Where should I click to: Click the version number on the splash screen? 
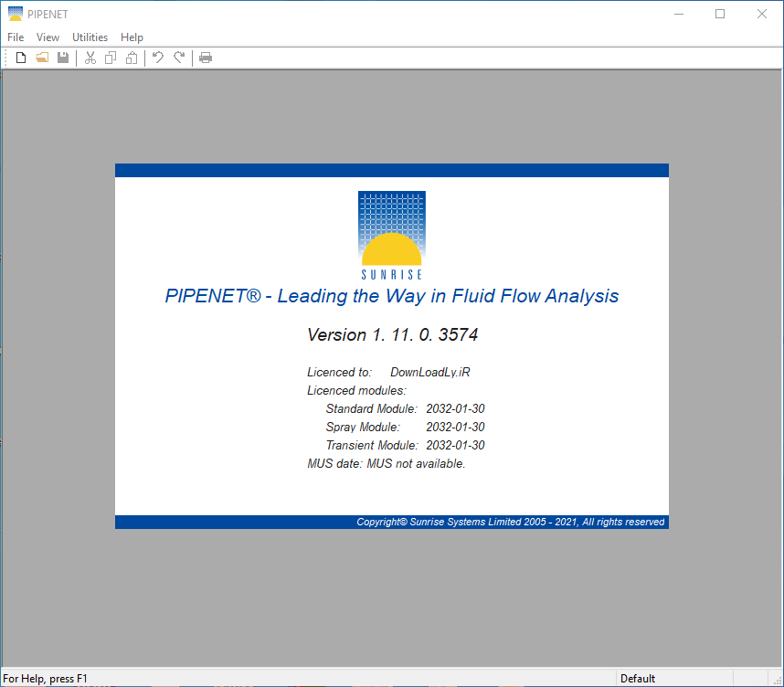tap(392, 334)
